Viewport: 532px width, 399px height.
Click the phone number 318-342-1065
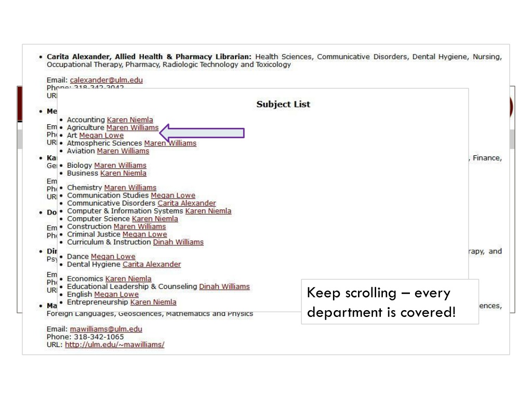(x=99, y=337)
